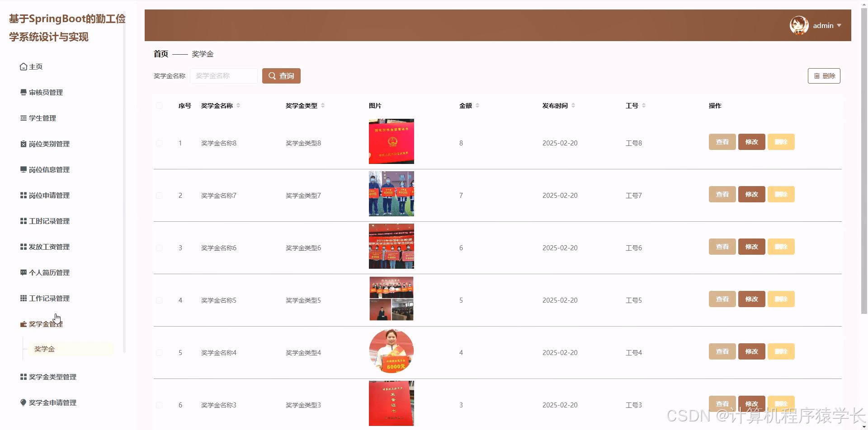Sort by 金额 column arrows
The height and width of the screenshot is (430, 868).
(x=477, y=106)
